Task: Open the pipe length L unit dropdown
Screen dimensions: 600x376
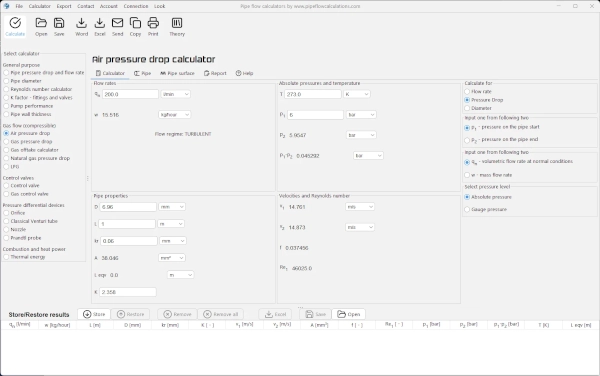Action: click(x=171, y=224)
